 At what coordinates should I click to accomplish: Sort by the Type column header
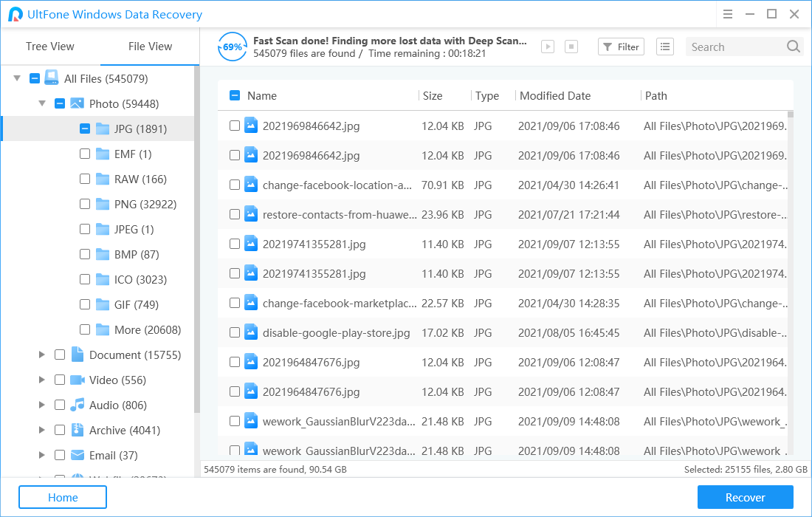487,96
